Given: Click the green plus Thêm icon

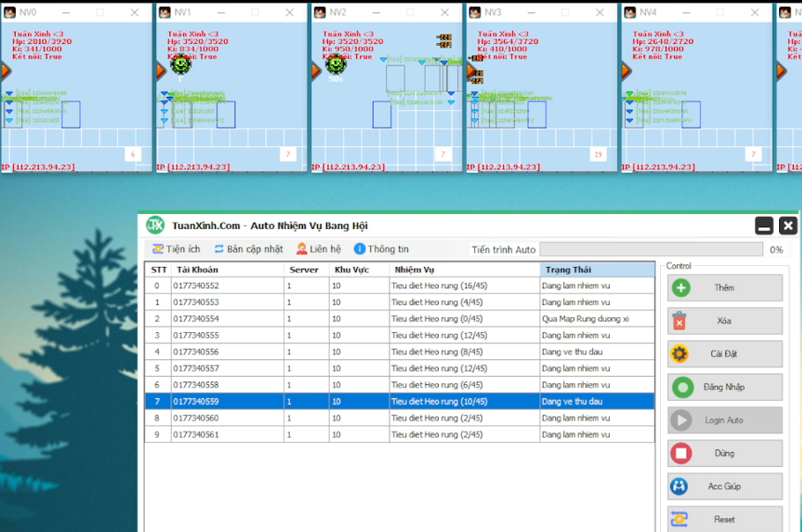Looking at the screenshot, I should tap(681, 288).
